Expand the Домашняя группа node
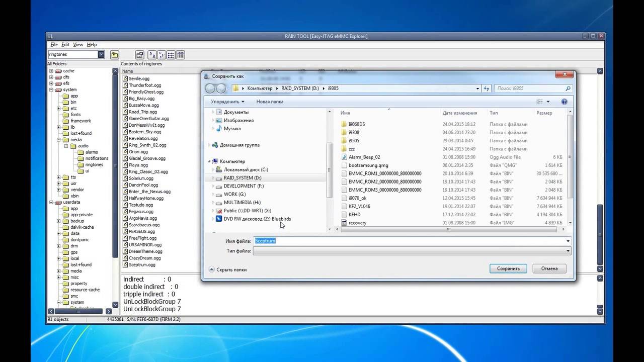Viewport: 644px width, 362px height. [210, 145]
